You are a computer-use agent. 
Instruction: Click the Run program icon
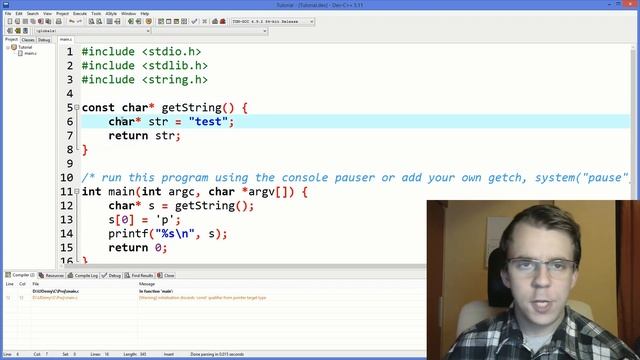(169, 21)
